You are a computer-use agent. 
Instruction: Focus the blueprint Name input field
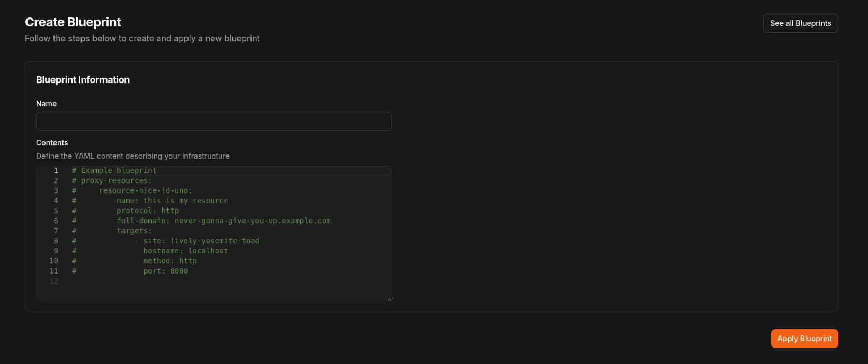coord(213,121)
